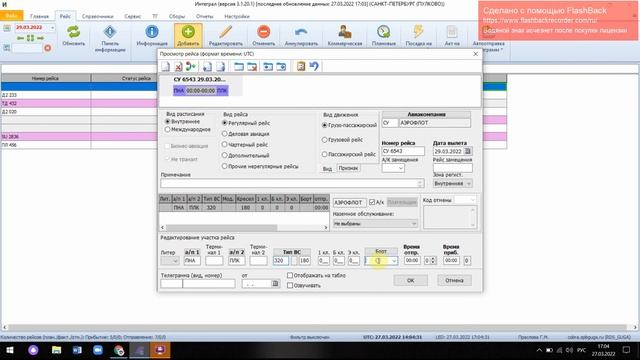Open Word from the taskbar
The width and height of the screenshot is (640, 360).
pyautogui.click(x=77, y=350)
